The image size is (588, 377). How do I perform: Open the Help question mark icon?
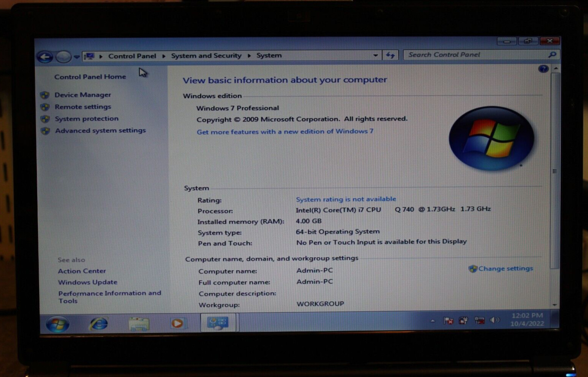tap(543, 69)
